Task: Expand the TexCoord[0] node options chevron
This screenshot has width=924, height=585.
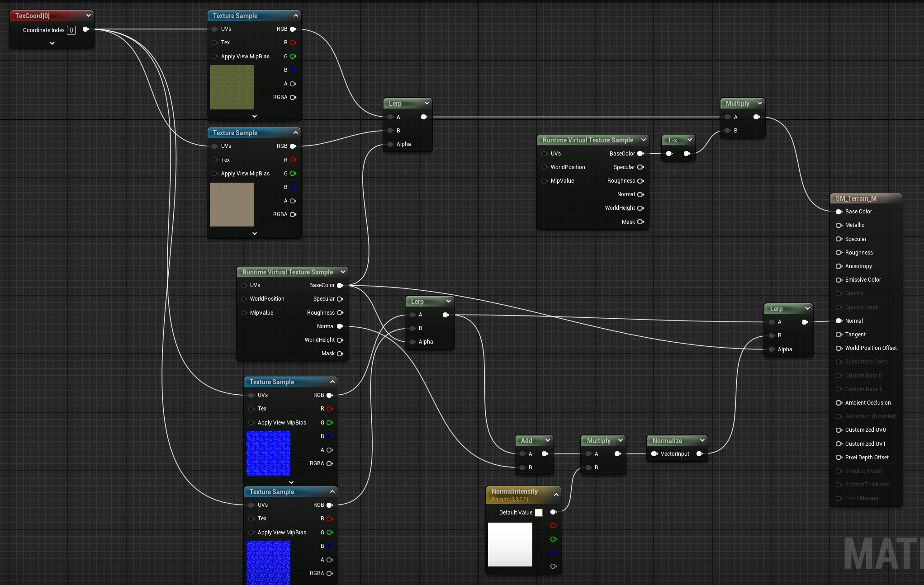Action: [x=52, y=43]
